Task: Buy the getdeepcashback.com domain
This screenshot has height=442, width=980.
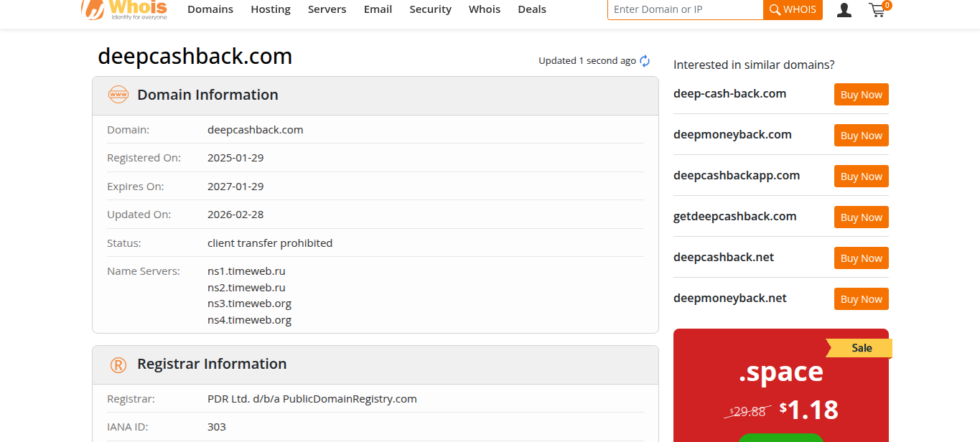Action: pos(861,217)
